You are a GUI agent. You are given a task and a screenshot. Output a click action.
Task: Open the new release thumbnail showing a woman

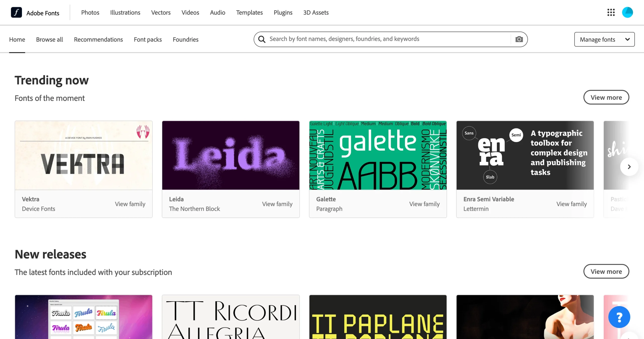(525, 317)
